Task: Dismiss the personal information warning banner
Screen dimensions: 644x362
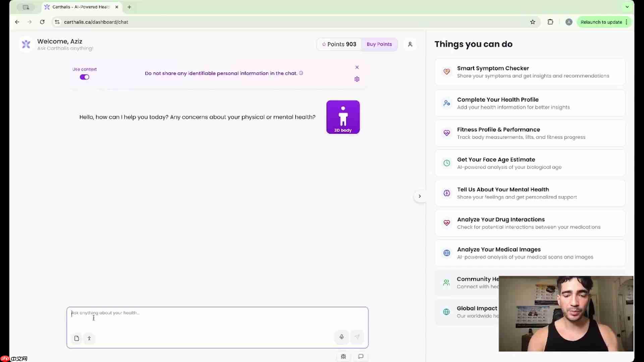Action: (357, 67)
